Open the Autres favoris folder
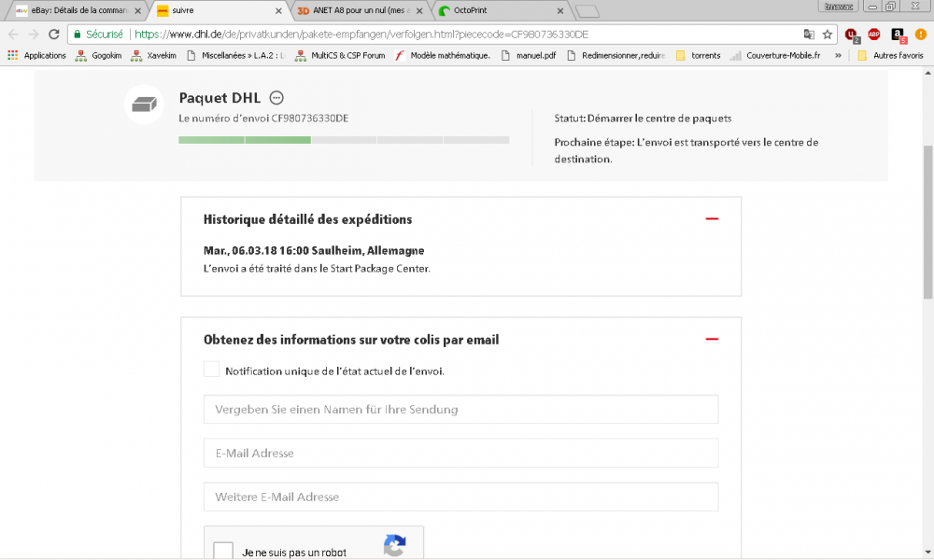Viewport: 934px width, 560px height. pos(890,55)
